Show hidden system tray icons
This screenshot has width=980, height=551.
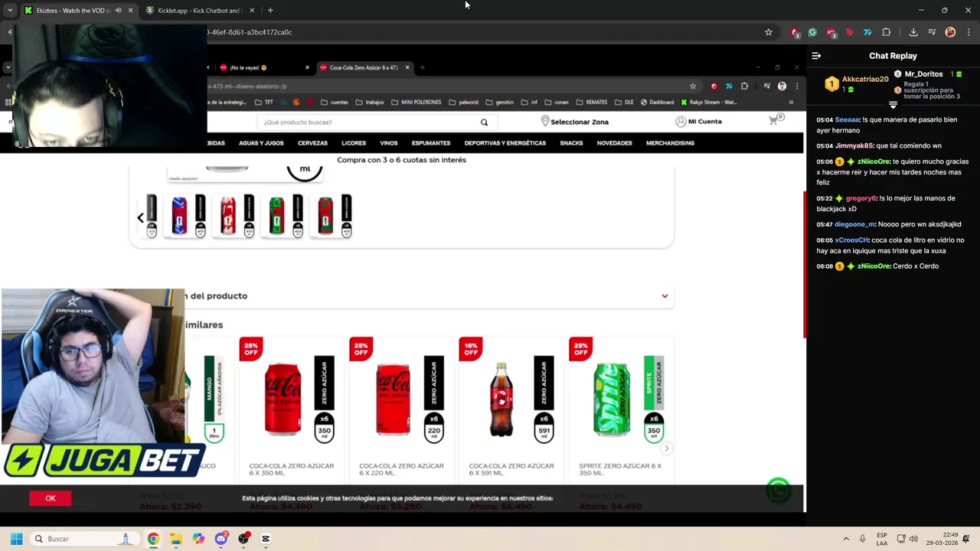click(846, 539)
